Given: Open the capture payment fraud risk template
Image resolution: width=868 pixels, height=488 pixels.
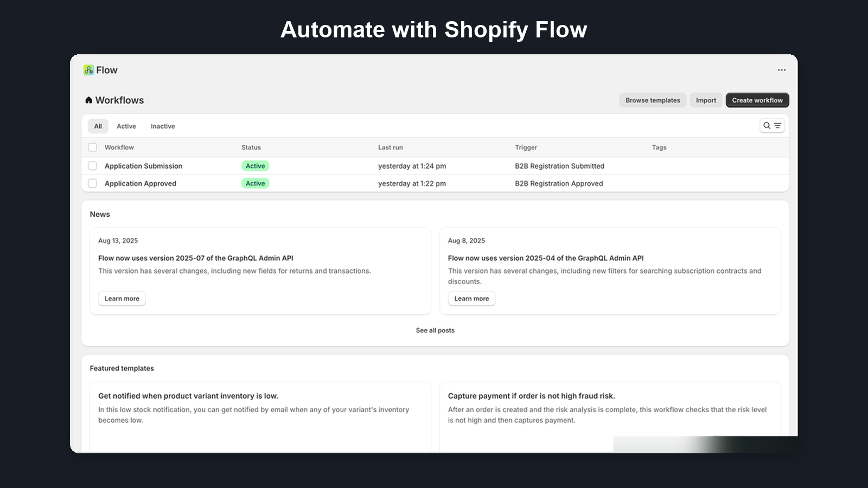Looking at the screenshot, I should click(532, 396).
